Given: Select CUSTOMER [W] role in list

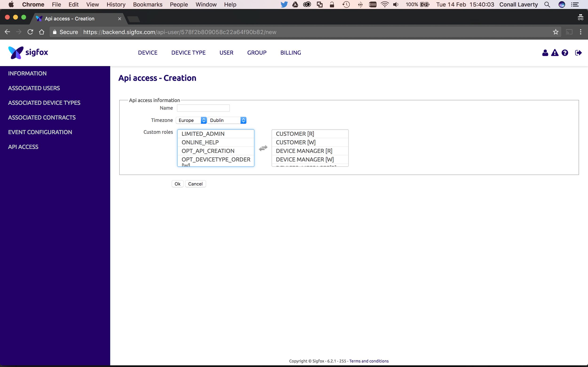Looking at the screenshot, I should [310, 142].
